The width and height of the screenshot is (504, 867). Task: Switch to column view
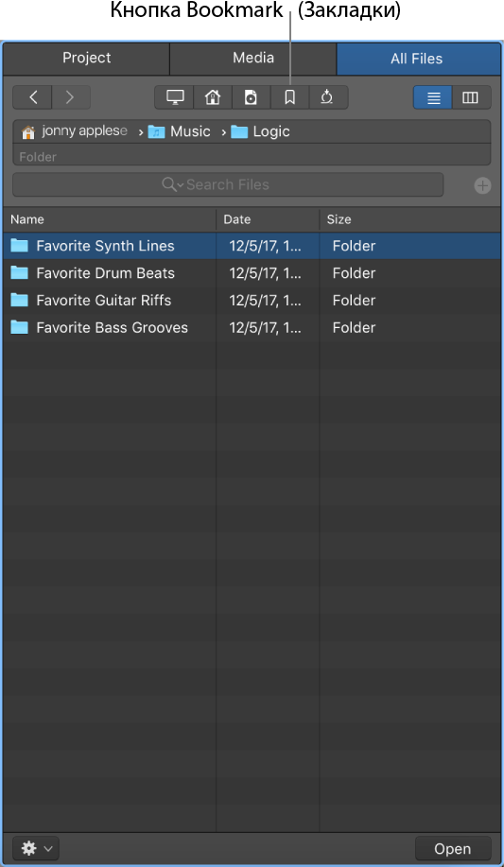[471, 97]
